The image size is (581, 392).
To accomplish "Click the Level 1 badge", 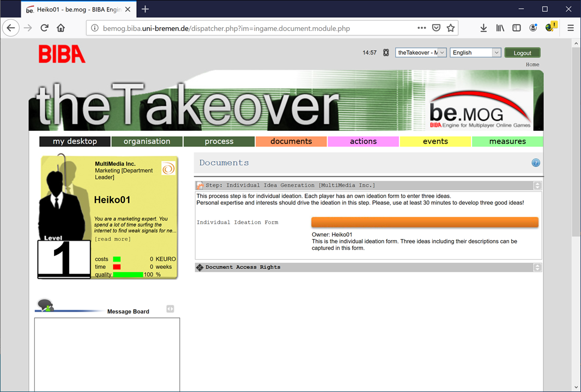I will [x=64, y=256].
